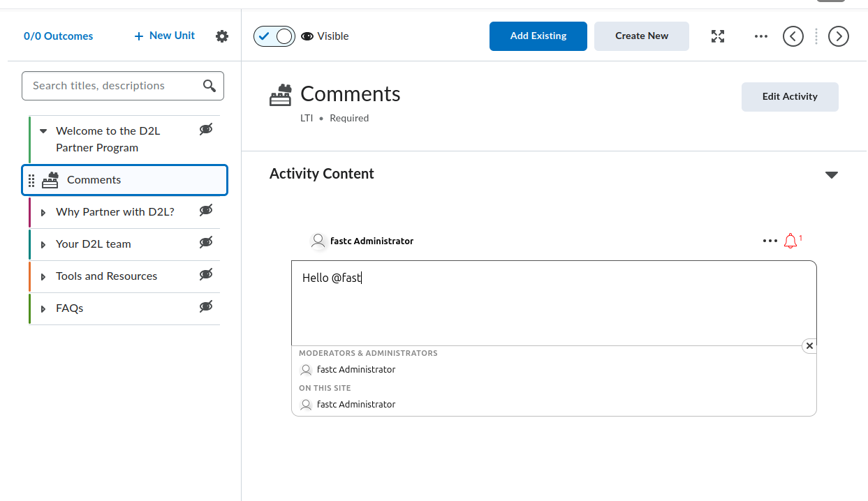Image resolution: width=868 pixels, height=501 pixels.
Task: Click the Comments block icon in sidebar
Action: click(50, 180)
